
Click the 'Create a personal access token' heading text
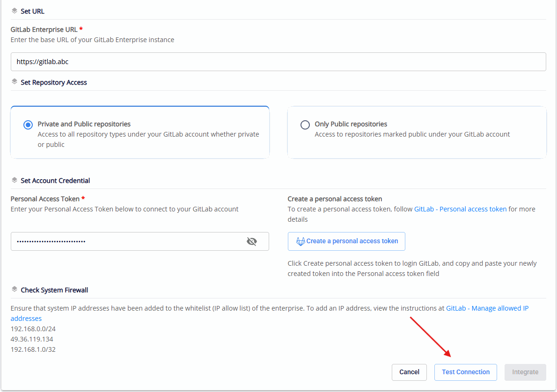335,199
